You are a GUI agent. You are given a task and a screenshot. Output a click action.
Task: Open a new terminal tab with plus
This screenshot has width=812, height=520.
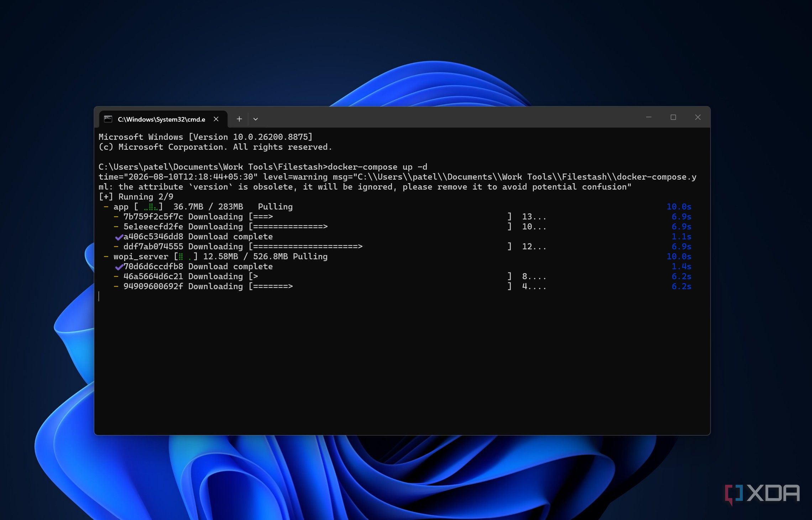point(239,119)
